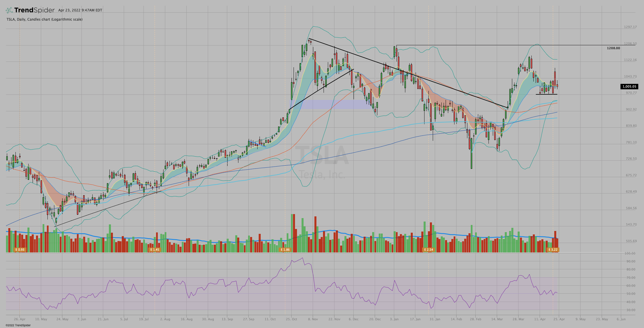
Task: Click the ©2022 TrendSpider copyright text
Action: (18, 325)
